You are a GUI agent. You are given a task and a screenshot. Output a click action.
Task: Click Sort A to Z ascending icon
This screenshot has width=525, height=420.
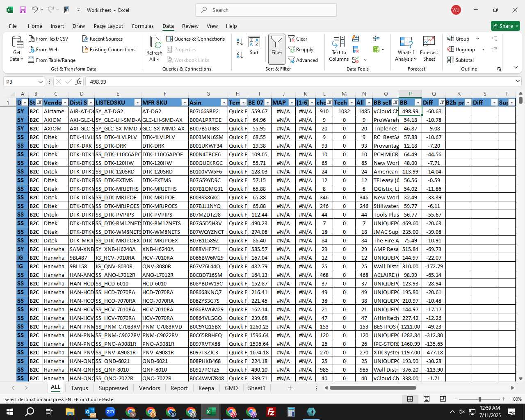[x=240, y=41]
